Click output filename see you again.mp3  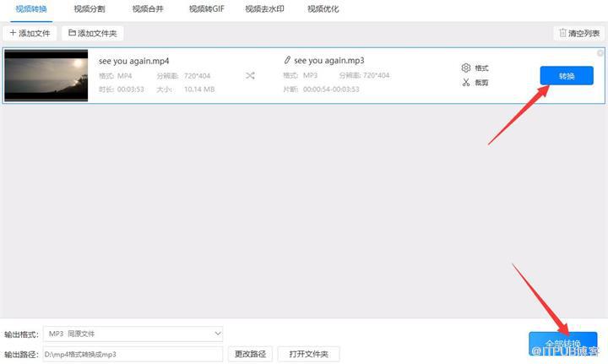coord(328,61)
